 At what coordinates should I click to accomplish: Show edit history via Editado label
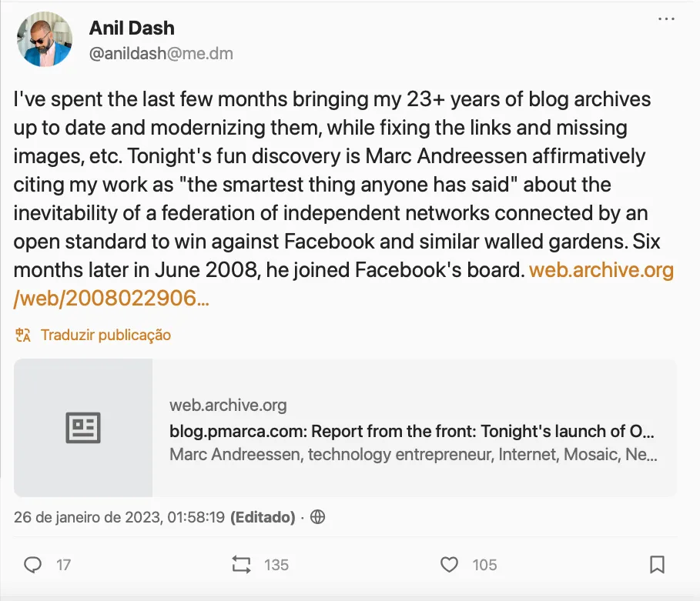point(263,518)
